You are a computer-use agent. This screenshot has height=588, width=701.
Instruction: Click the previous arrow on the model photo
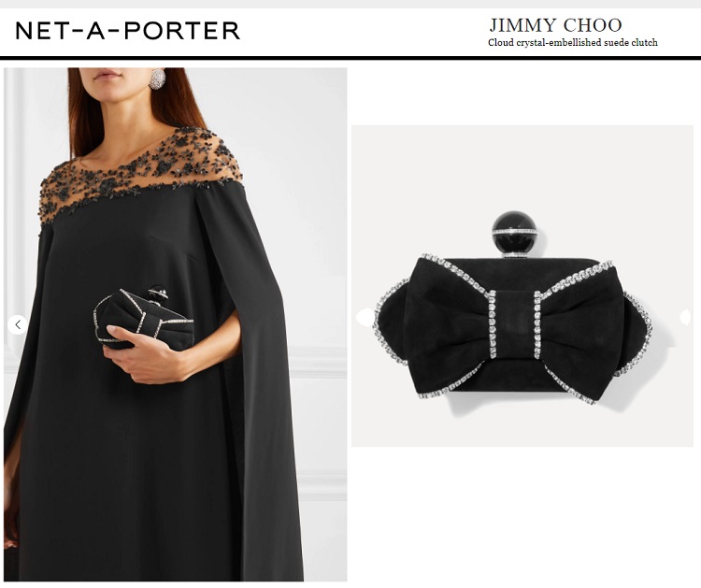click(x=18, y=324)
